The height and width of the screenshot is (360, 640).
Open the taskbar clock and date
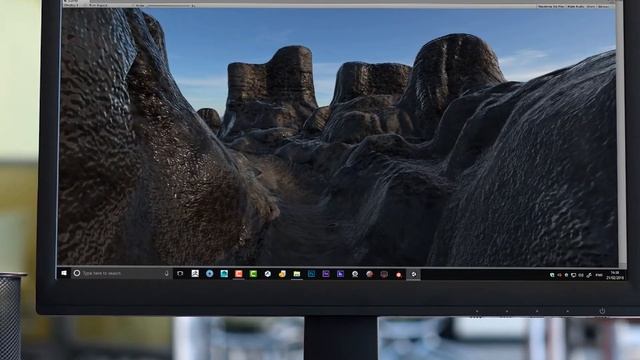615,275
